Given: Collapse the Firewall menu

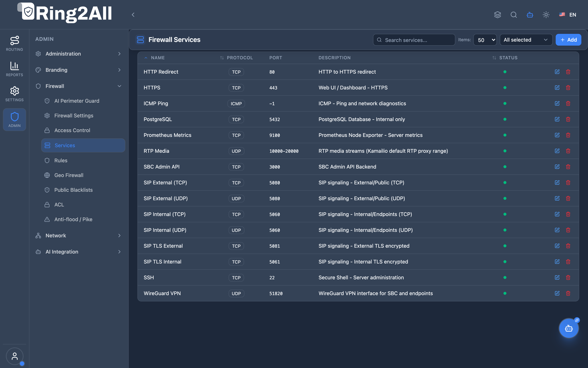Looking at the screenshot, I should 78,86.
